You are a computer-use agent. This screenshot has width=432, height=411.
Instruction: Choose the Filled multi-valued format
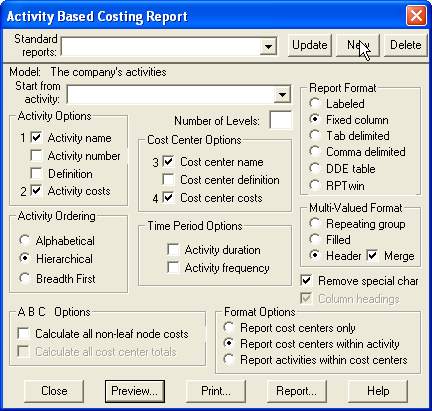[315, 239]
